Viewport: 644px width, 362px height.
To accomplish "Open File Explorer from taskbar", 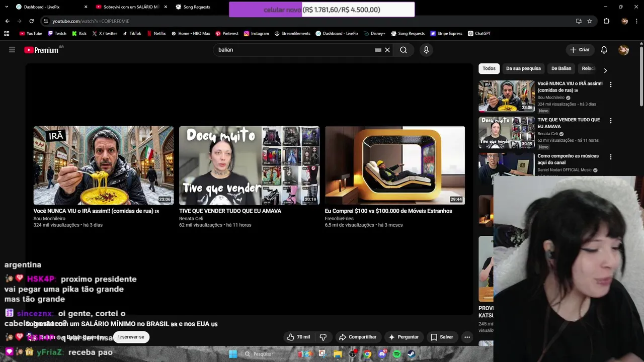I will tap(338, 354).
